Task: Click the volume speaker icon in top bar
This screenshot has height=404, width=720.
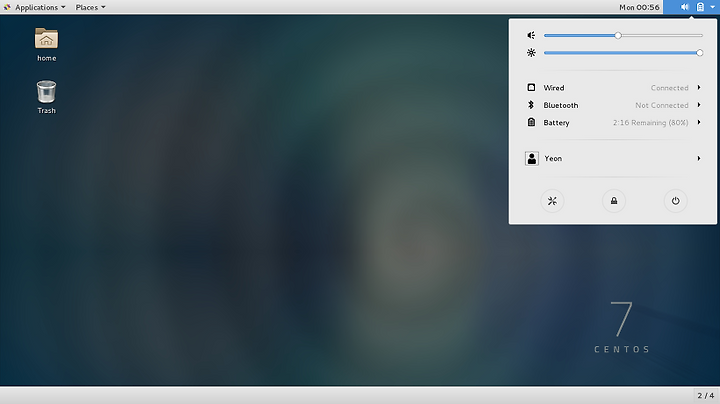Action: tap(685, 7)
